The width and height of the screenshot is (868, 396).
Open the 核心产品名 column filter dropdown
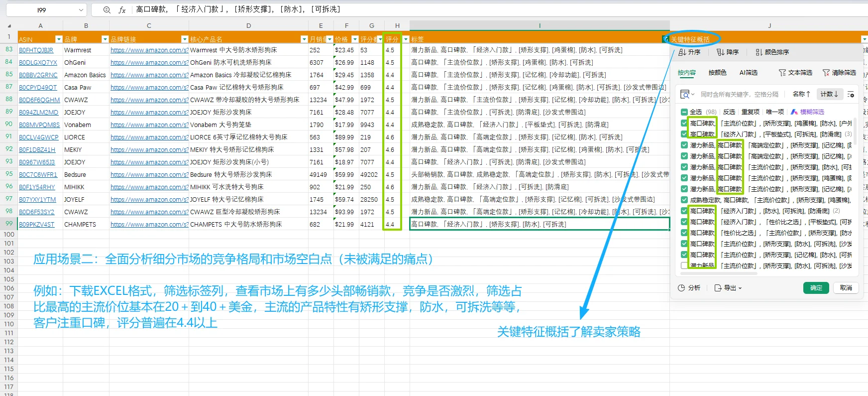coord(304,39)
